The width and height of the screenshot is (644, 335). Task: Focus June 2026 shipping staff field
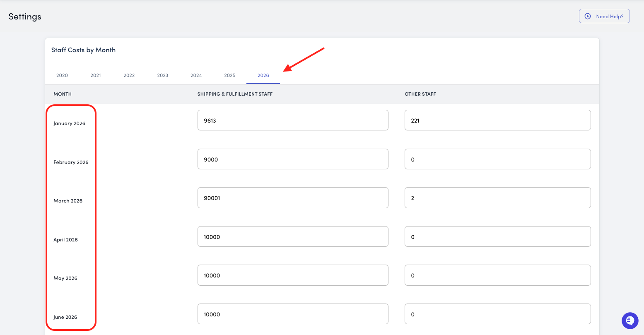[x=293, y=314]
